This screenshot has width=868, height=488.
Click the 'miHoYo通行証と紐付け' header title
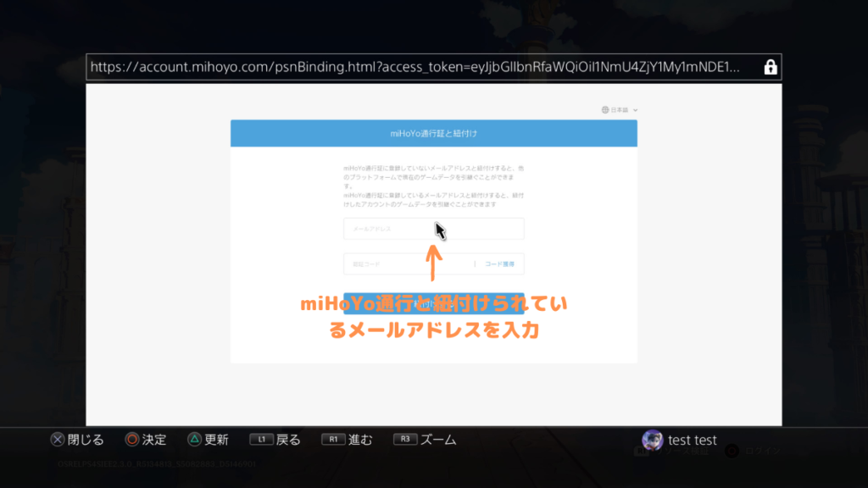[x=433, y=133]
